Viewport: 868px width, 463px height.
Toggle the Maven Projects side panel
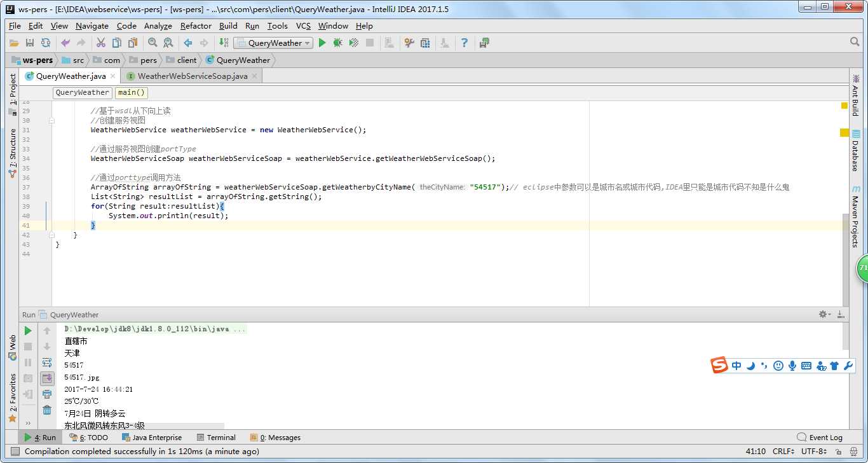(855, 218)
